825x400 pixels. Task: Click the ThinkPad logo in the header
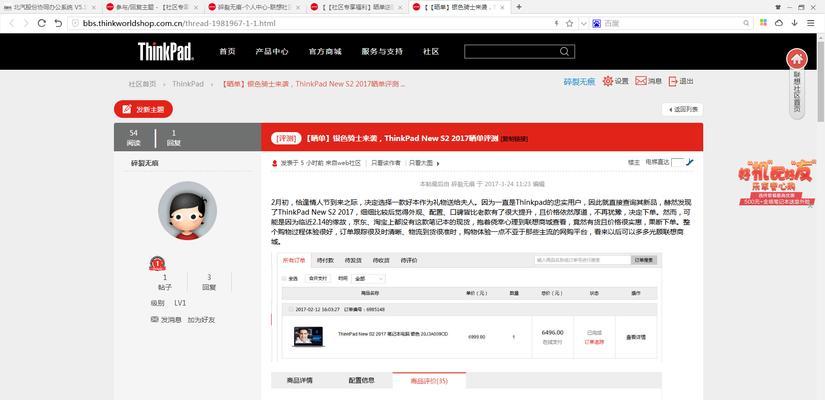click(166, 52)
